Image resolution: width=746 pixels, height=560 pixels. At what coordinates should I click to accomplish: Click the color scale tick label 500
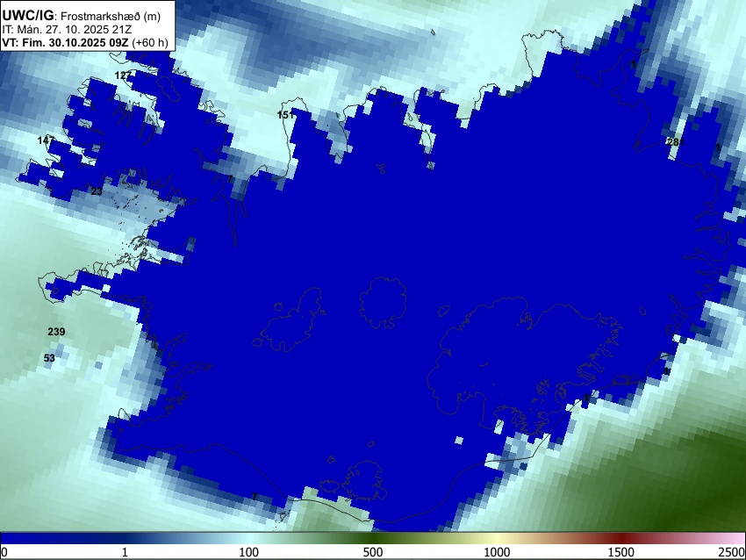coord(373,552)
